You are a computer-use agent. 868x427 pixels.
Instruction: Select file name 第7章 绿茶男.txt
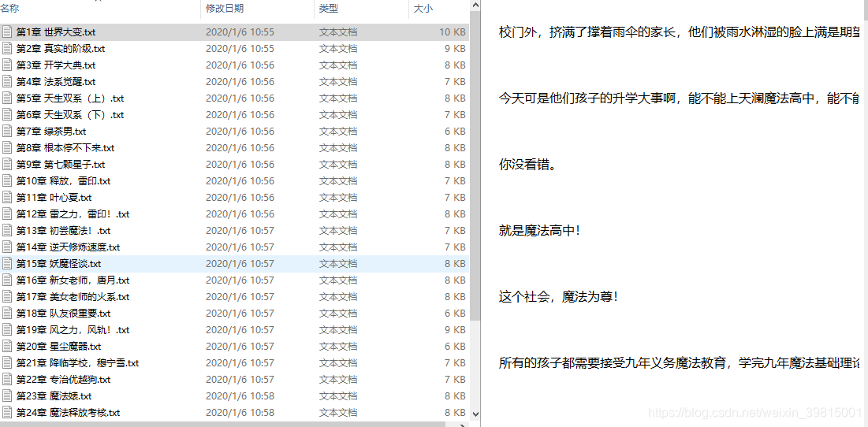click(51, 132)
